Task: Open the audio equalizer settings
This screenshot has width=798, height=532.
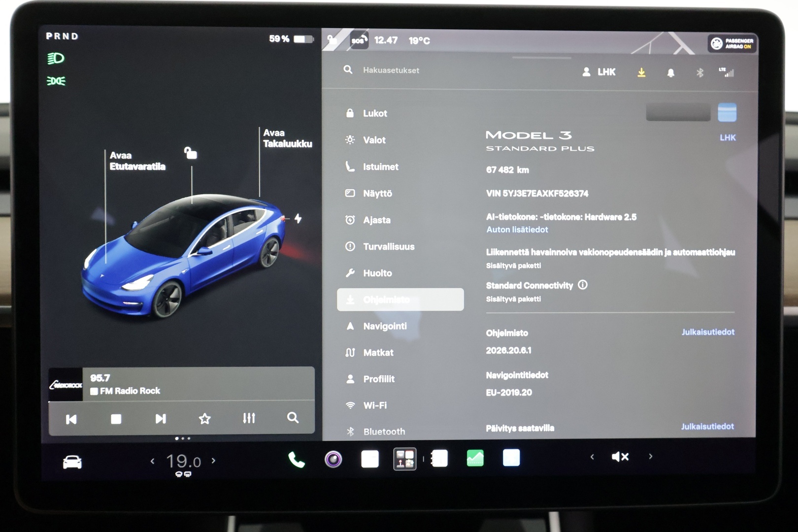Action: click(x=249, y=418)
